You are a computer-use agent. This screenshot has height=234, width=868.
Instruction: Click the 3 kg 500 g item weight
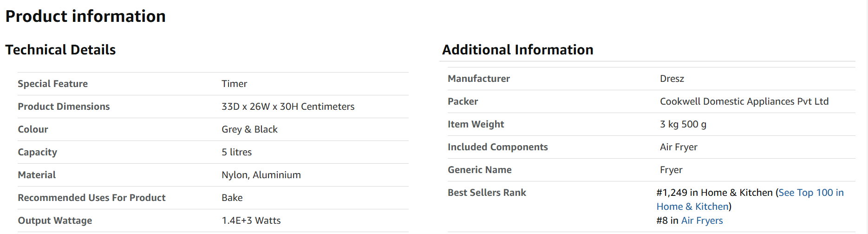(683, 124)
